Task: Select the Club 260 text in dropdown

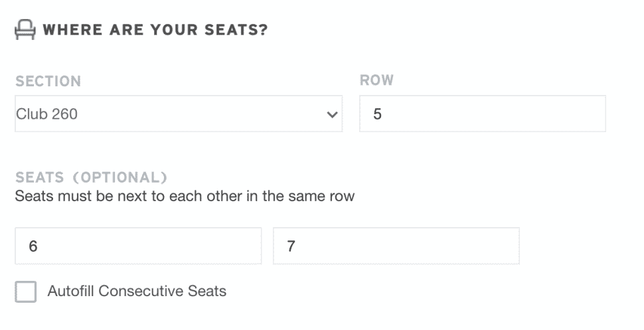Action: click(x=47, y=114)
